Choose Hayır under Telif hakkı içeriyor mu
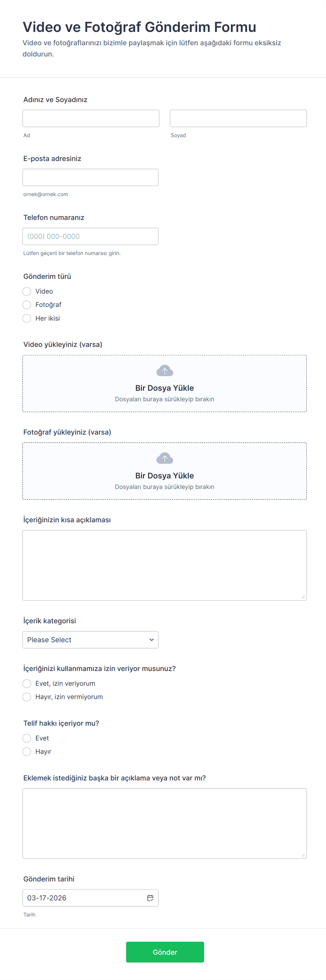The image size is (326, 980). coord(27,751)
